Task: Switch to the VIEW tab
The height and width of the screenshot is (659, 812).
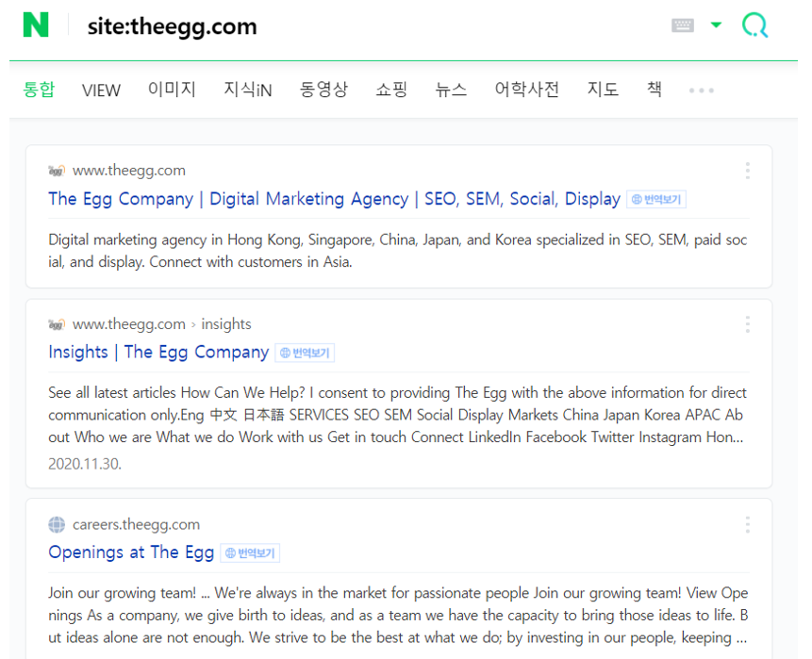Action: [x=101, y=91]
